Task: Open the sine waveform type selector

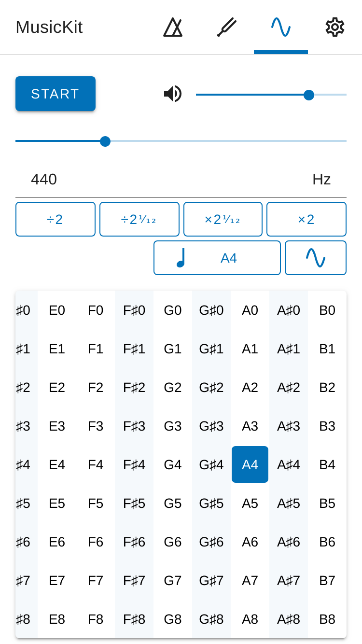Action: pos(316,258)
